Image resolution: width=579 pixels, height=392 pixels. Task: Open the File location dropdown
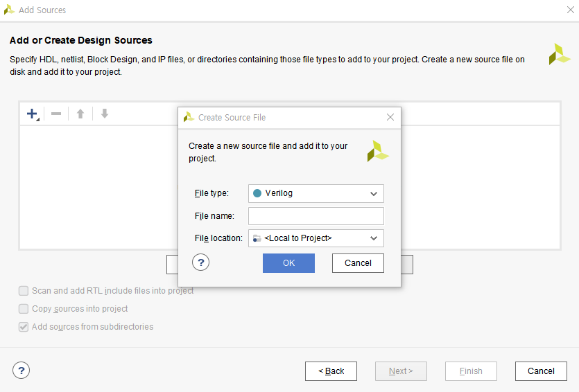click(316, 238)
